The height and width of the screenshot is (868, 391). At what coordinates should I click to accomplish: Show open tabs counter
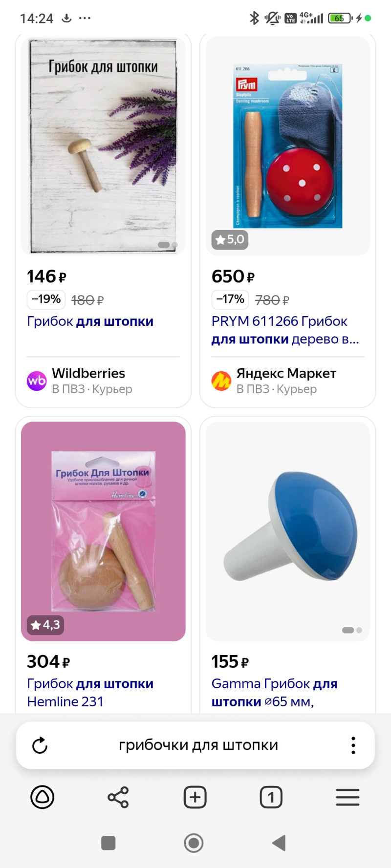click(271, 797)
